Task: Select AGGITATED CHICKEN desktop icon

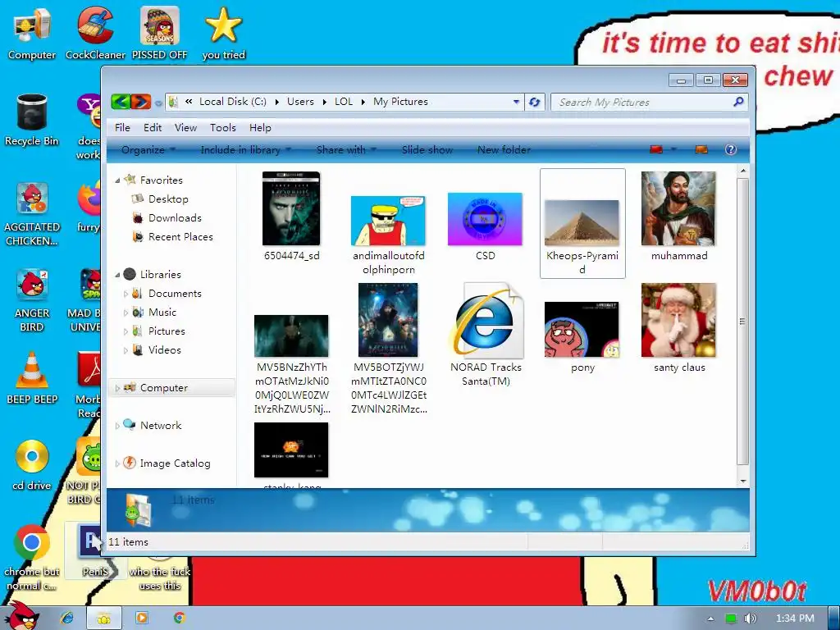Action: tap(32, 213)
